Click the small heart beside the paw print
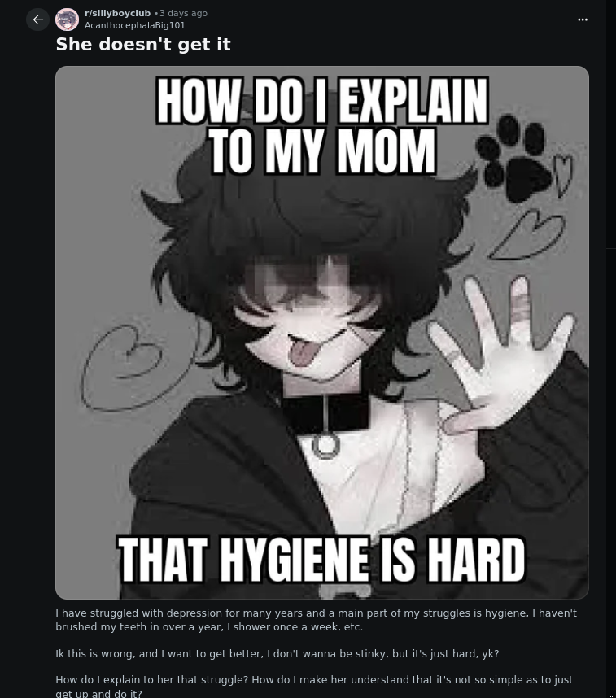This screenshot has height=698, width=616. click(564, 174)
